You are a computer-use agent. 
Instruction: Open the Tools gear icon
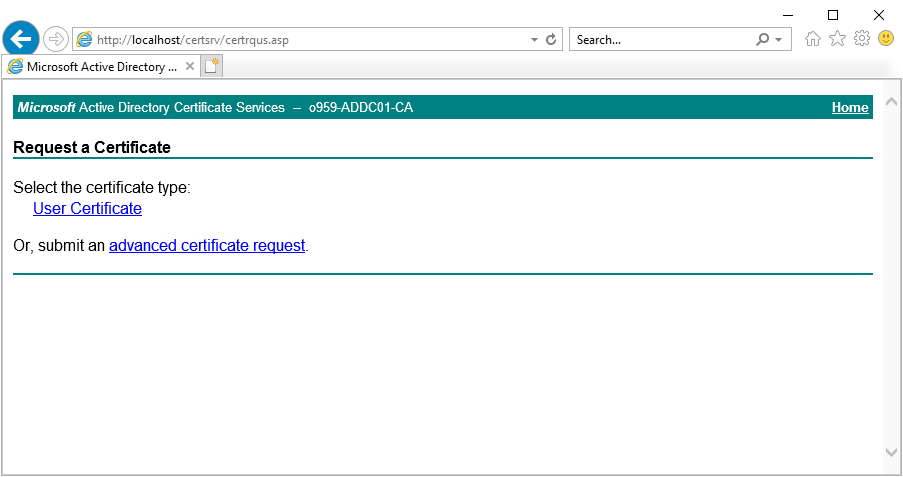(x=862, y=39)
